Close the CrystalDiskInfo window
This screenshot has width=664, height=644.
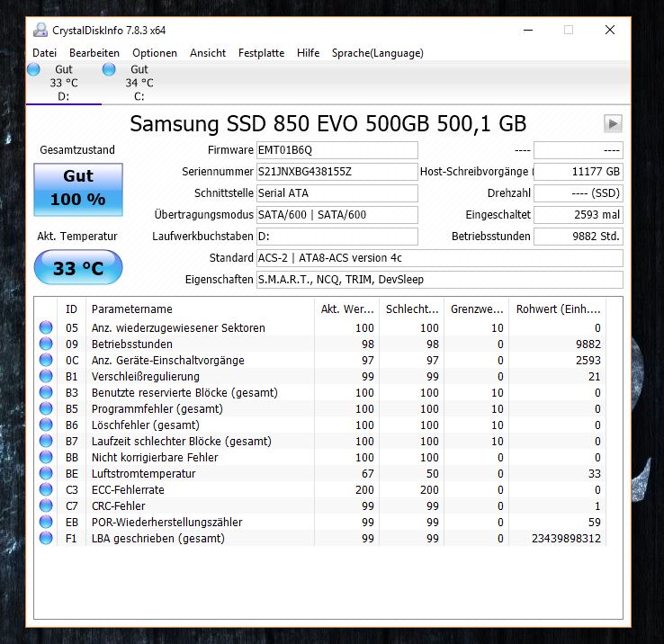(x=610, y=30)
